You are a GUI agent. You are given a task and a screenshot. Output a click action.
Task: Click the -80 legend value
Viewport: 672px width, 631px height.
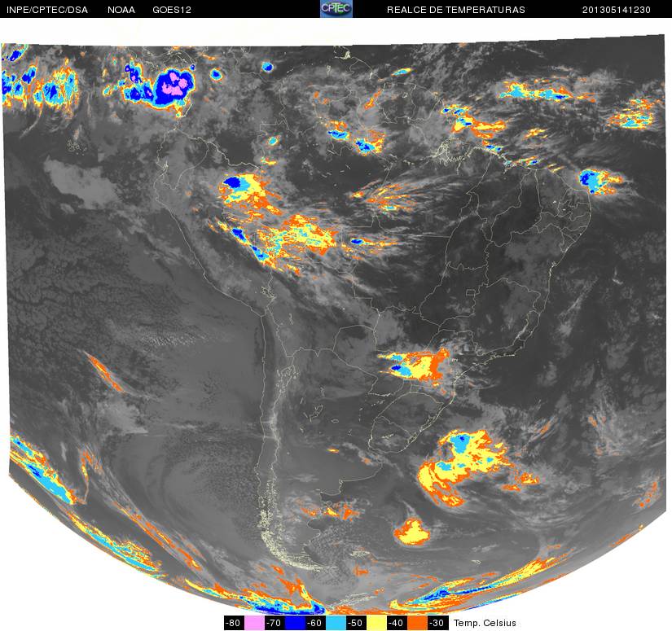point(234,623)
